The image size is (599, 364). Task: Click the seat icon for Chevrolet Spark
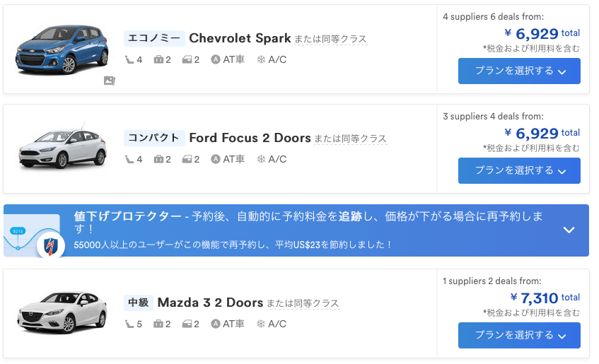[129, 59]
